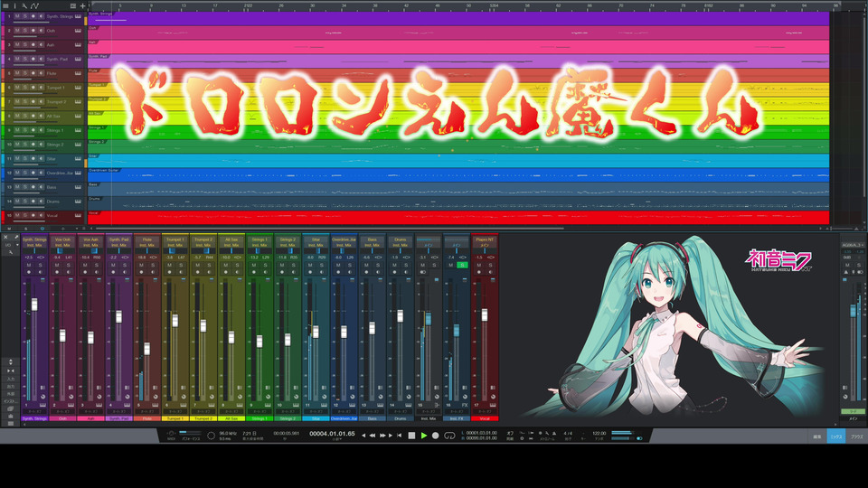Screen dimensions: 868x488
Task: Click the performance monitor circle icon
Action: 211,436
